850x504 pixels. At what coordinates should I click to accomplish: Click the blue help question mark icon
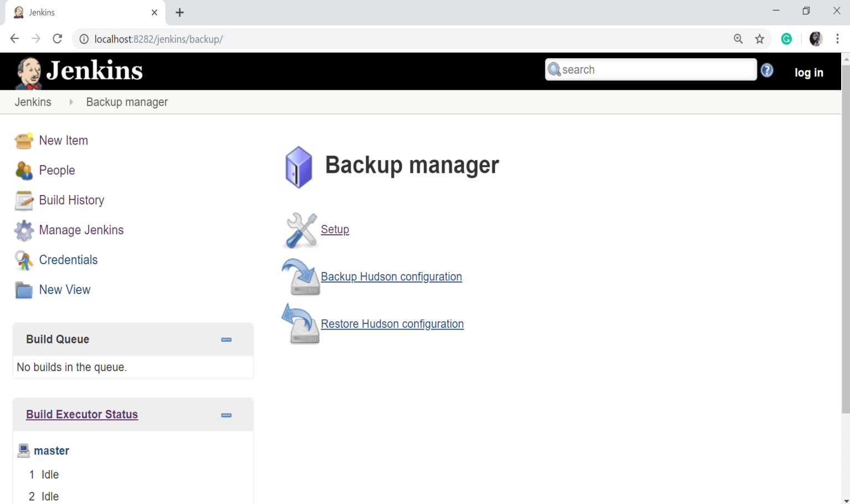[767, 70]
